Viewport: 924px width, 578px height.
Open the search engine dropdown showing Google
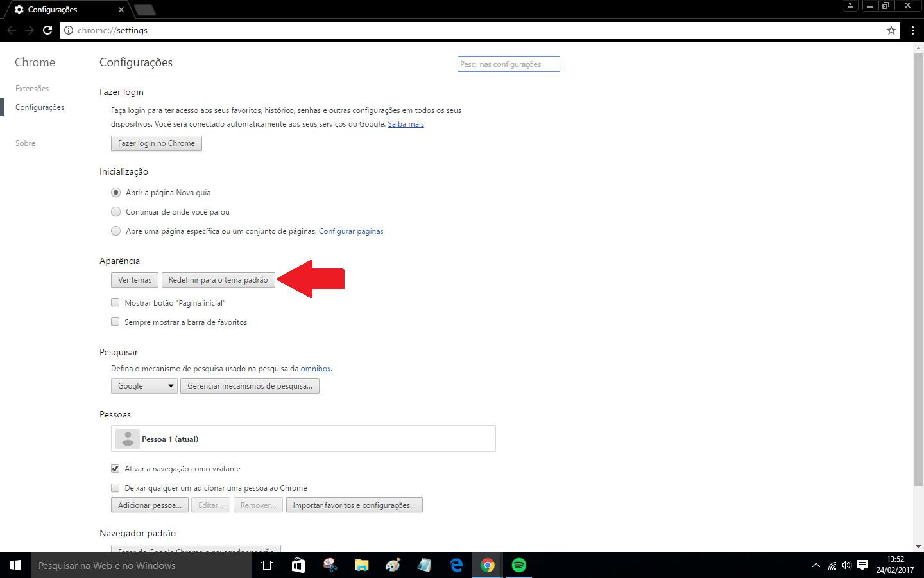click(144, 385)
